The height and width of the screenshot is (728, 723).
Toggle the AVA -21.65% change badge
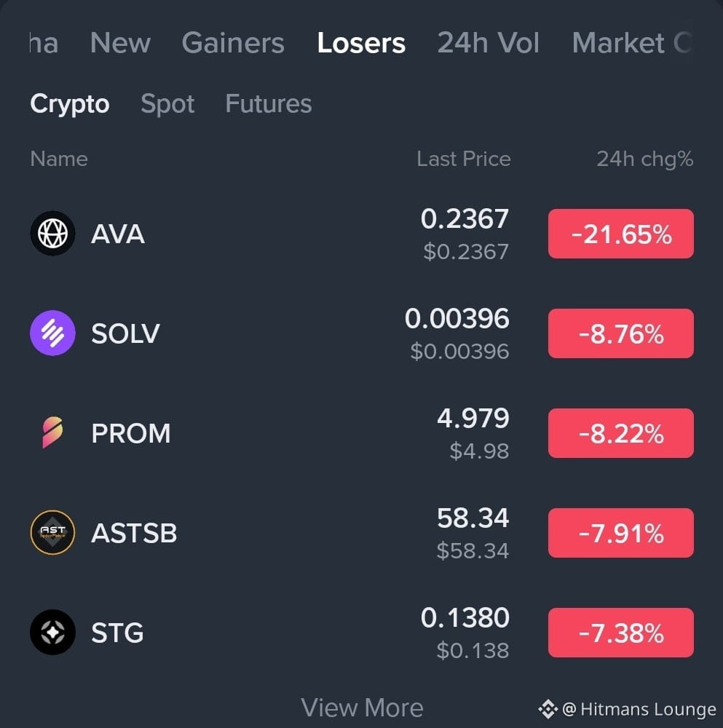point(621,234)
